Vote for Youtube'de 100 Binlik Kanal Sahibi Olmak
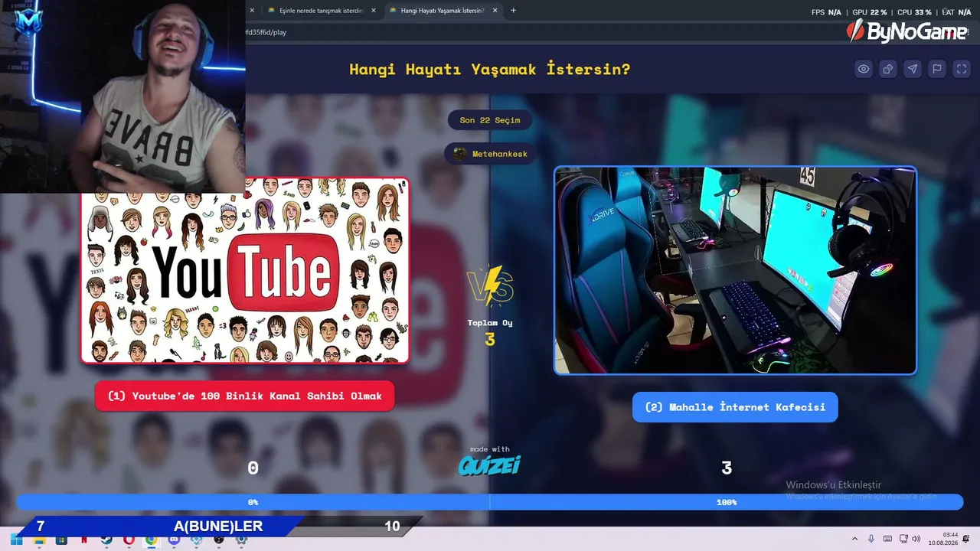980x551 pixels. (245, 396)
